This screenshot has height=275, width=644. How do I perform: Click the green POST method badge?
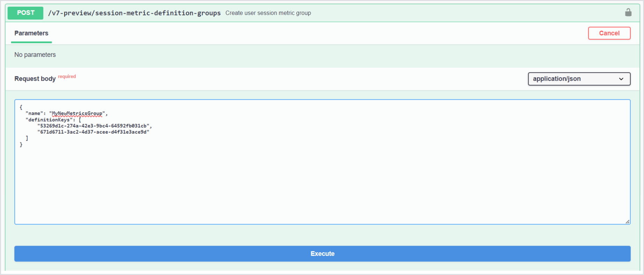[25, 13]
